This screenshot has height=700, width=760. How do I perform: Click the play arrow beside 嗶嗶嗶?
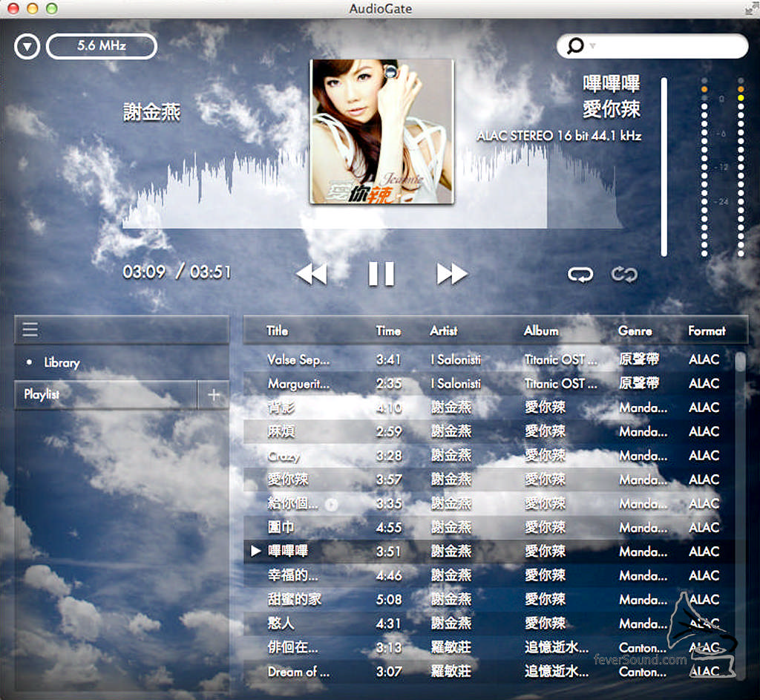(255, 552)
